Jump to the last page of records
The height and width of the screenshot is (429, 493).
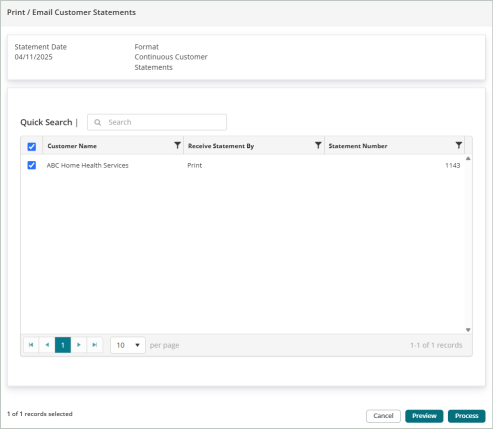click(x=95, y=345)
